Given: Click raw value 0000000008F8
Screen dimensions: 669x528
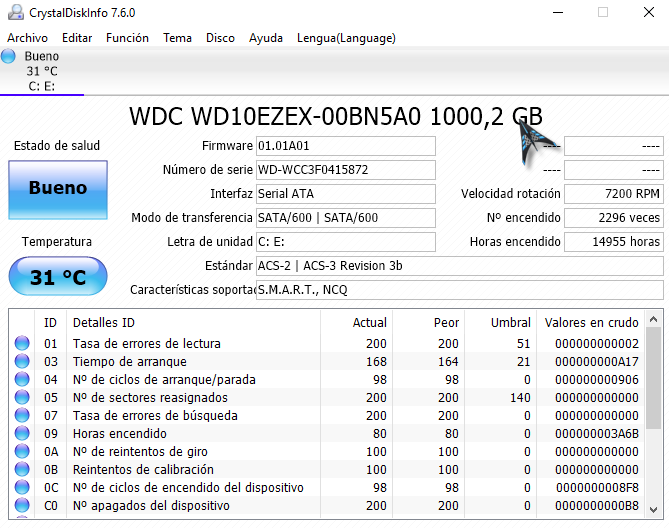Looking at the screenshot, I should pos(597,487).
